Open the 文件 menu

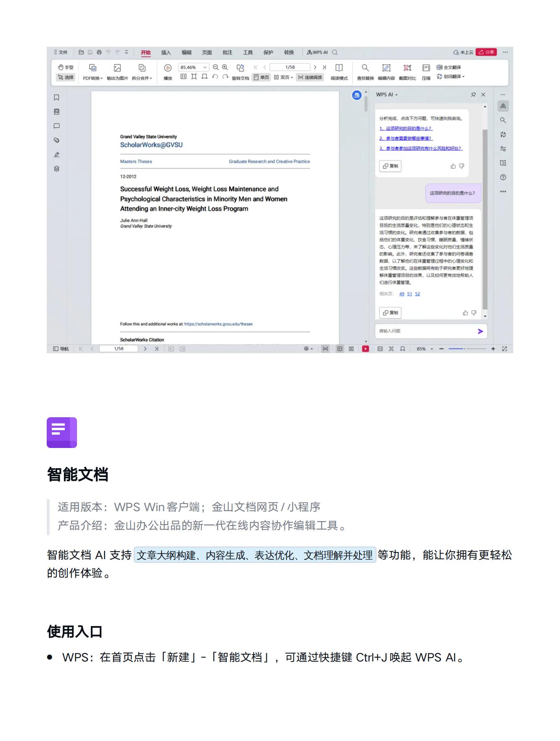pos(61,52)
